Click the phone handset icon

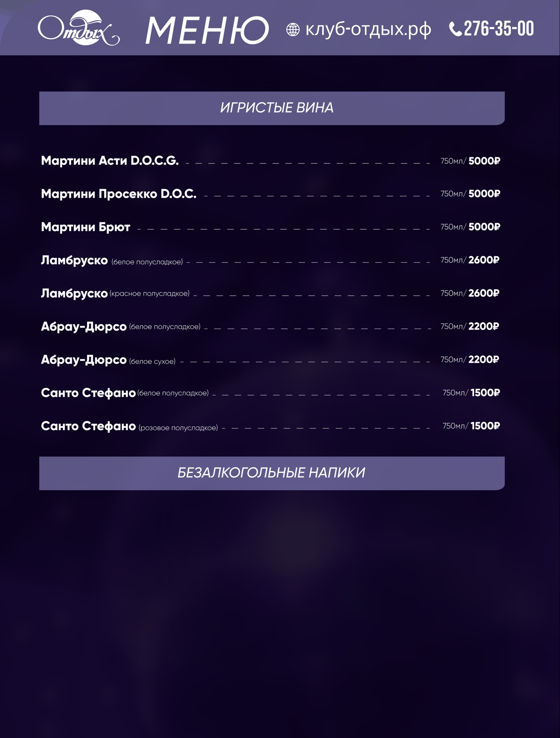click(455, 30)
